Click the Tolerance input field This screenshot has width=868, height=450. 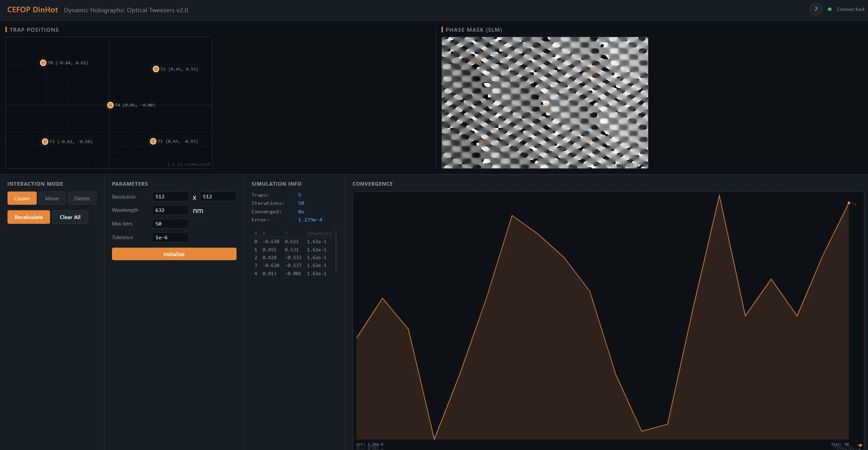click(x=170, y=237)
